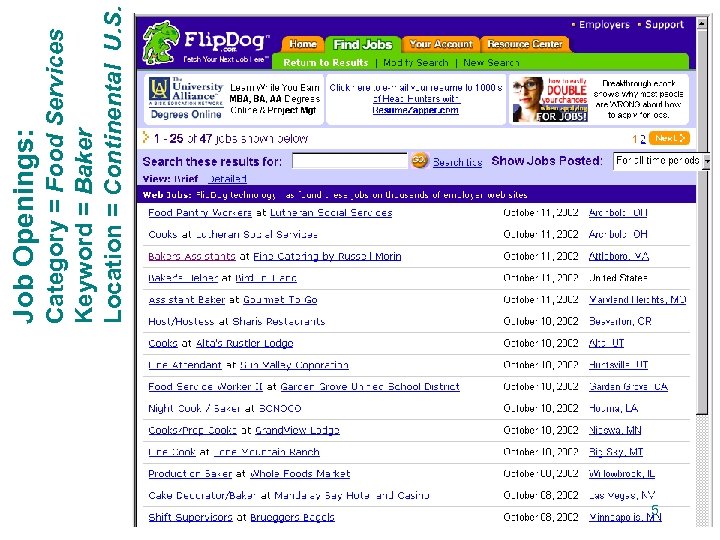
Task: Open Fine Catering by Russell Morin
Action: click(x=327, y=256)
